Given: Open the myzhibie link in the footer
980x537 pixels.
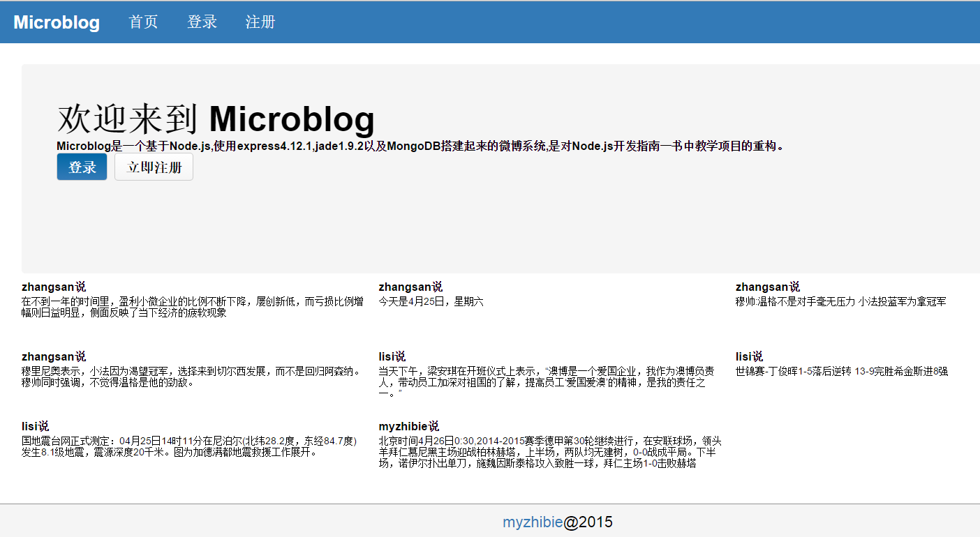Looking at the screenshot, I should (533, 522).
